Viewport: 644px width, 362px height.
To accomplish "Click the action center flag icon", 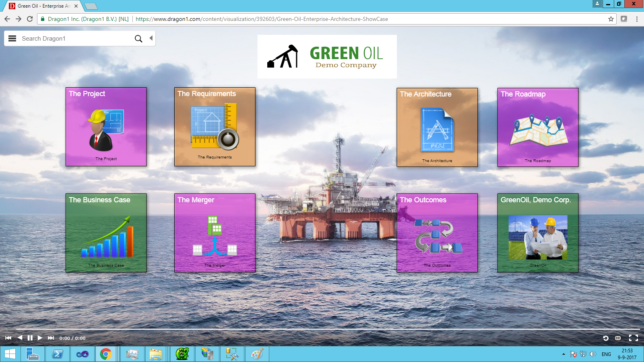I will [574, 354].
